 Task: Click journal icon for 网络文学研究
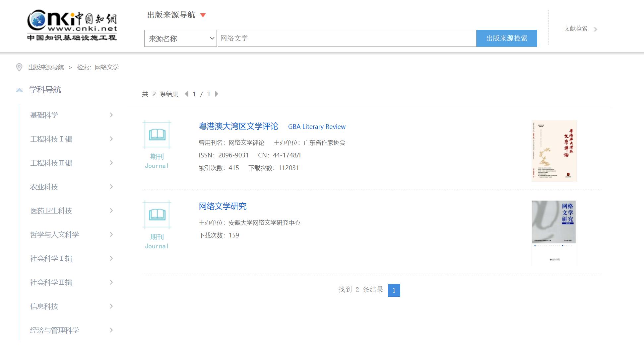157,215
